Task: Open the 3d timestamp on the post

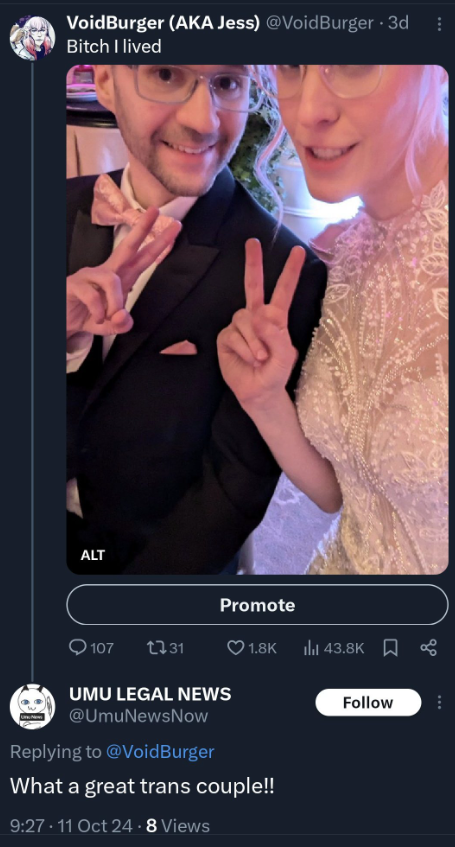Action: click(398, 23)
